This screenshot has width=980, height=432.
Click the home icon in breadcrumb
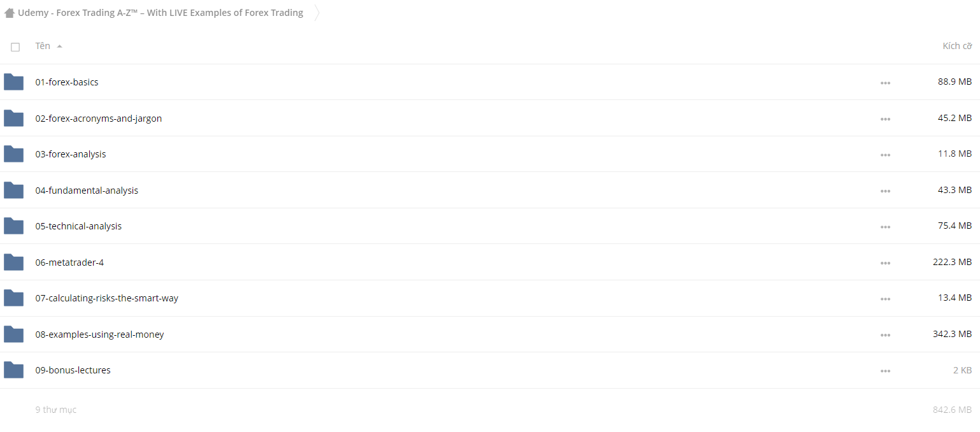10,13
